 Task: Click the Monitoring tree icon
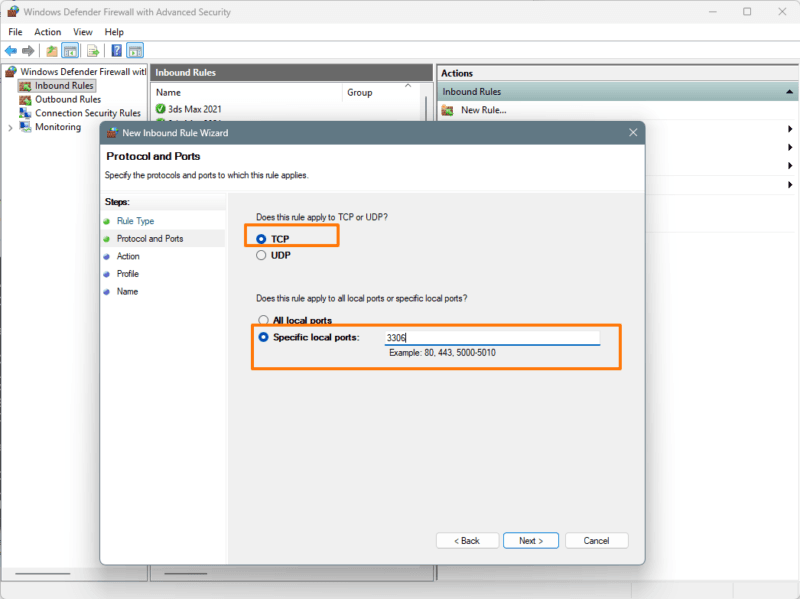pos(25,127)
